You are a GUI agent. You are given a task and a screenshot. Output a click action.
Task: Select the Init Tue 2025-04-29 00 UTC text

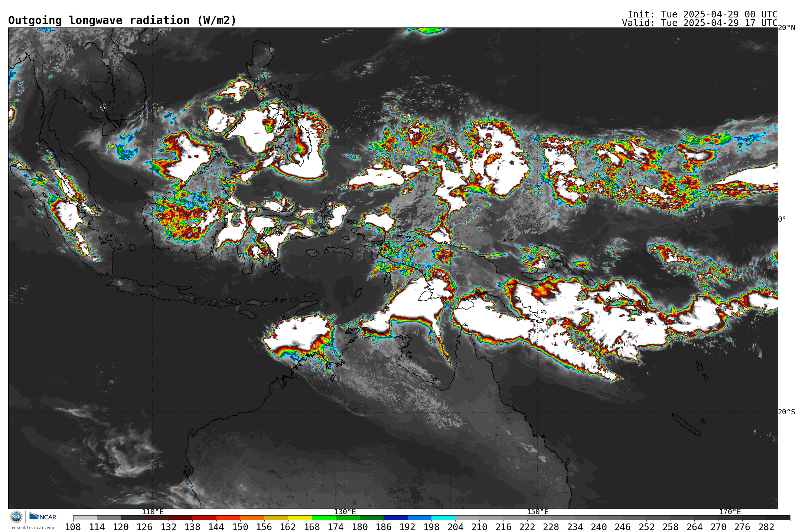(702, 14)
